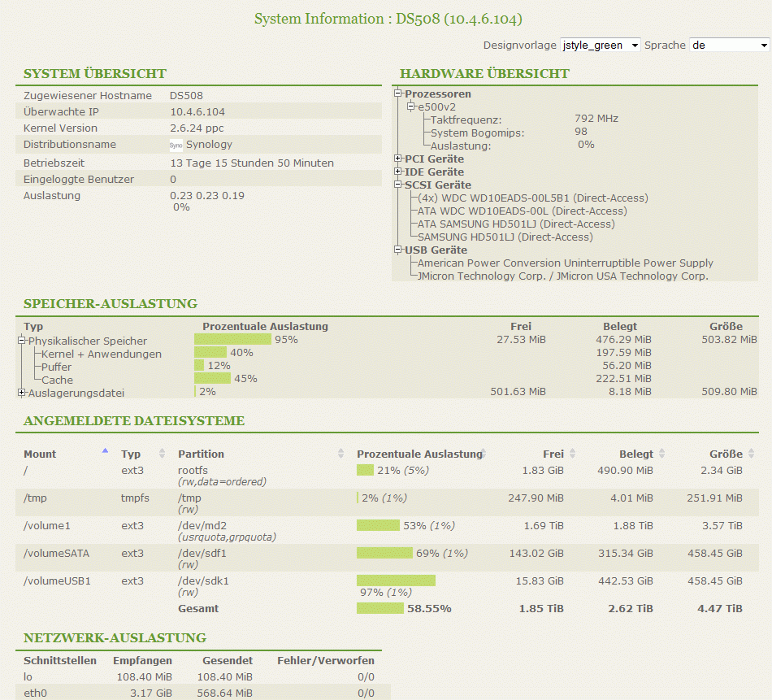Click the Synology distribution logo icon
772x700 pixels.
176,145
